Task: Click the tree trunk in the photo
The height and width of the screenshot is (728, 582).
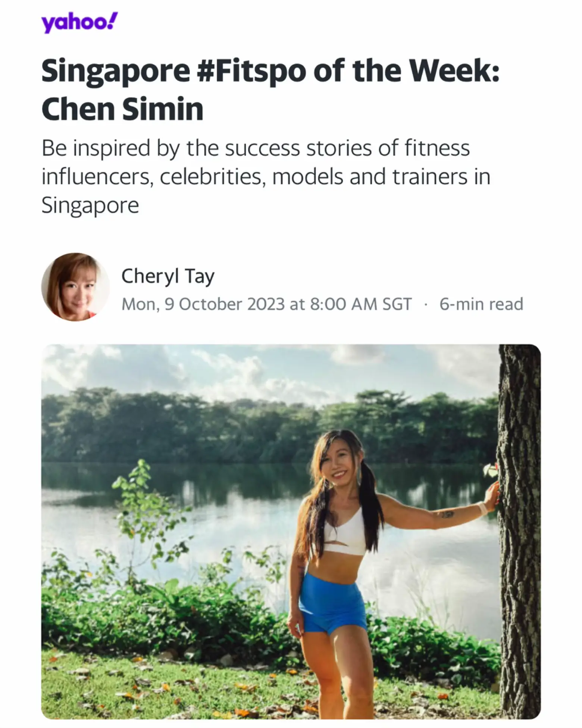Action: coord(519,523)
